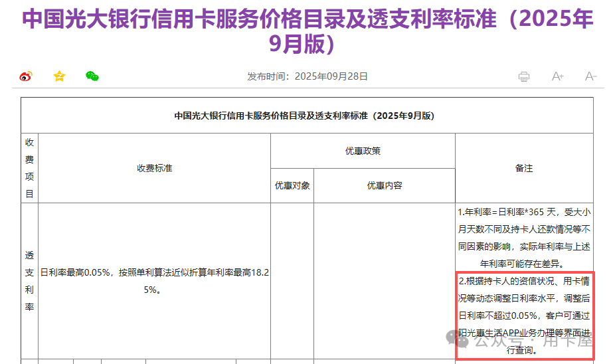Select the publish date 2025年09月28日 text
This screenshot has width=613, height=364.
tap(331, 76)
